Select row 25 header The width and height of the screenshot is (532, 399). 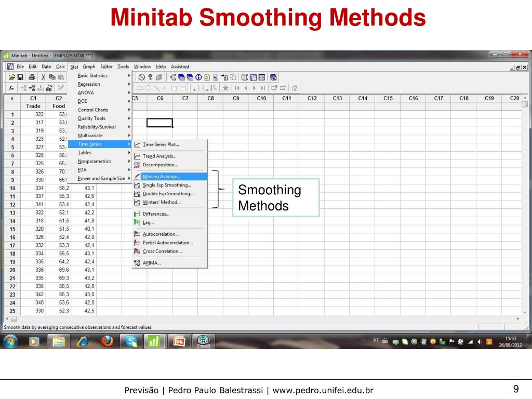click(12, 311)
